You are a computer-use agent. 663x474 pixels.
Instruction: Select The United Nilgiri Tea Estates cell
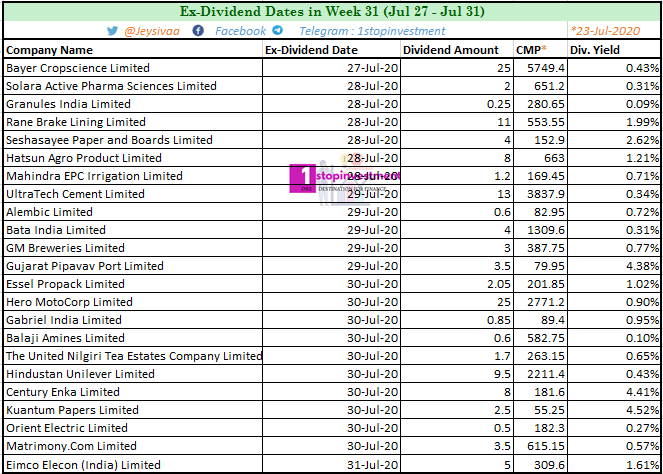pyautogui.click(x=134, y=356)
